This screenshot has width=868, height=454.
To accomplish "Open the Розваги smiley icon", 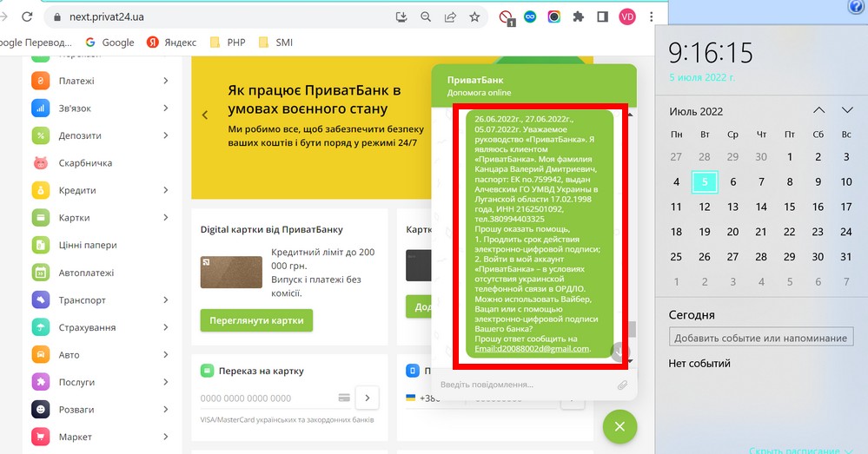I will (x=41, y=409).
